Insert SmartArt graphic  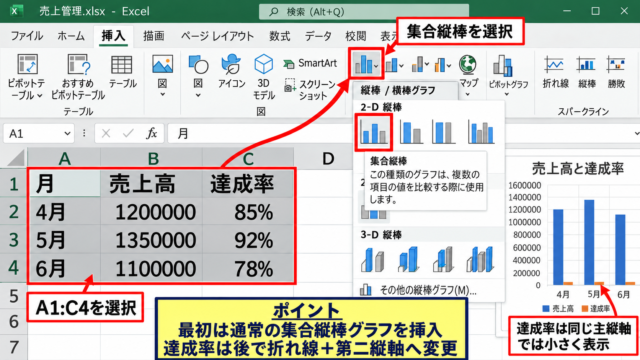coord(311,63)
